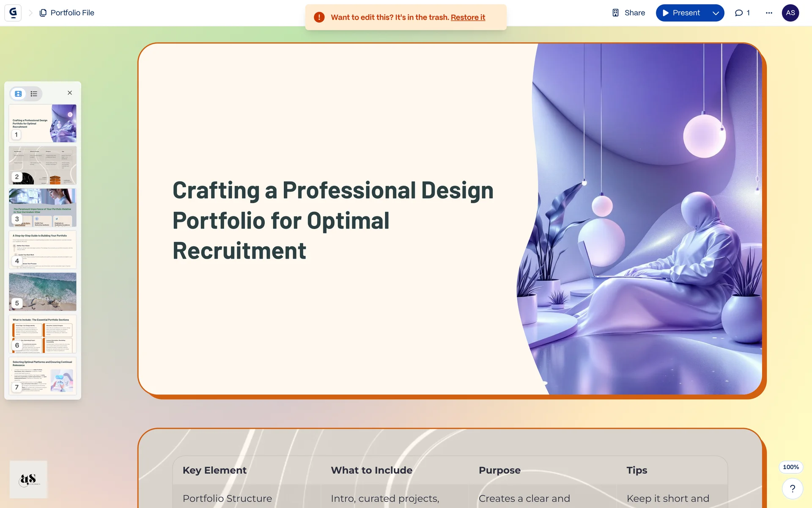
Task: Click the 100% zoom level control
Action: point(790,467)
